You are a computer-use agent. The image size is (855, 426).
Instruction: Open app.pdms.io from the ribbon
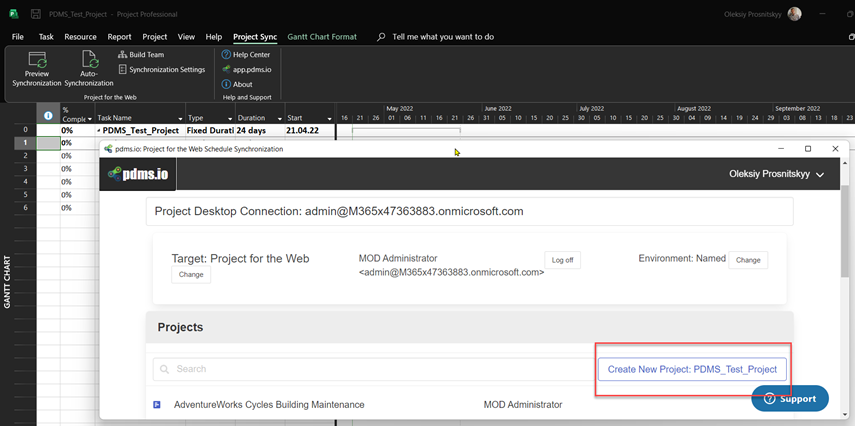coord(246,69)
